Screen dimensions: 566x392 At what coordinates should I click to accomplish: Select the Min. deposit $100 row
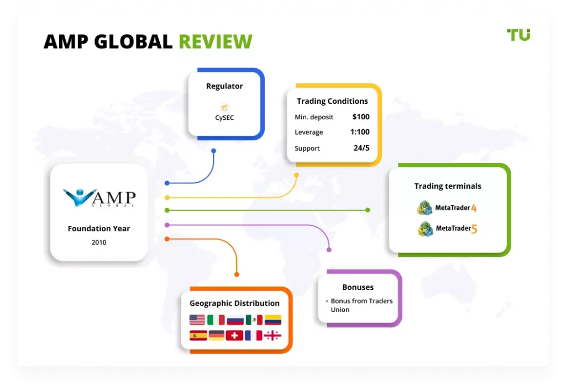[x=332, y=117]
